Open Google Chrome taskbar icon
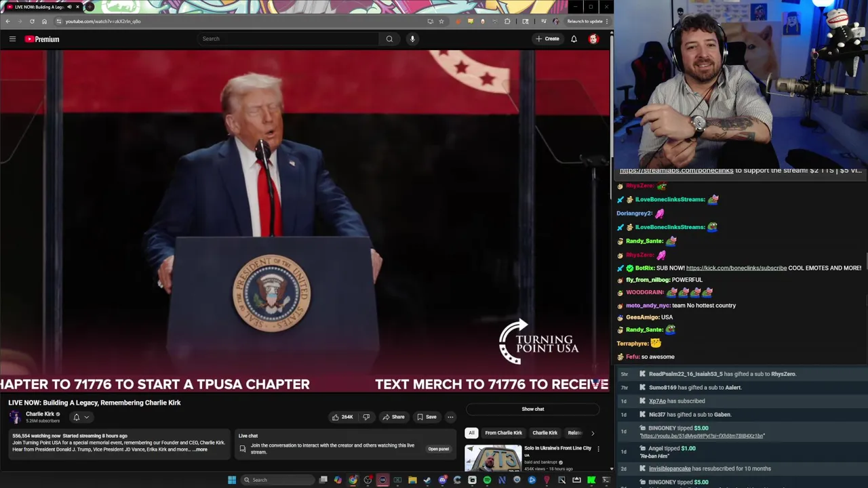 (x=353, y=480)
